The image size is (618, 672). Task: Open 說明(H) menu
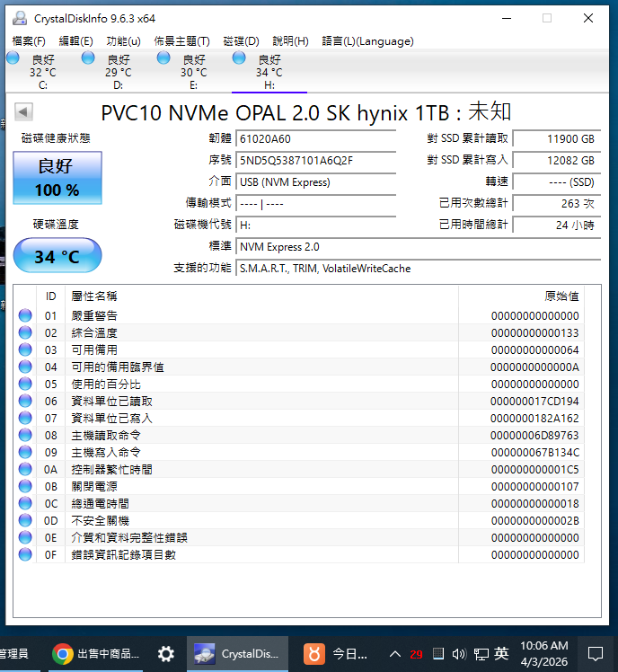290,41
